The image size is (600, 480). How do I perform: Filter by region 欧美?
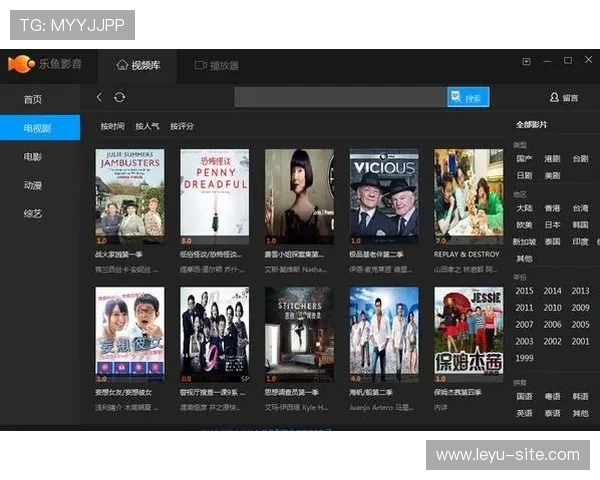(524, 225)
